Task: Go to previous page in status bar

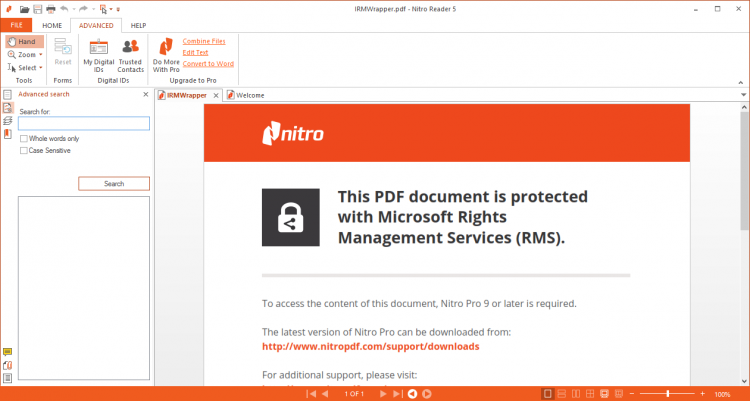Action: 325,394
